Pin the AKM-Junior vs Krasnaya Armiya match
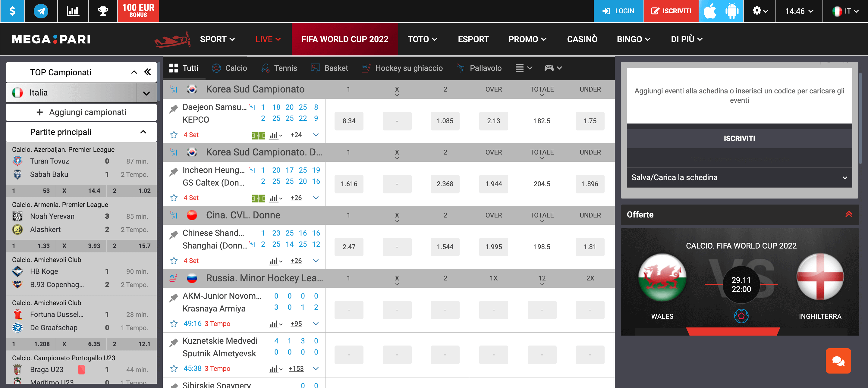 pyautogui.click(x=173, y=298)
